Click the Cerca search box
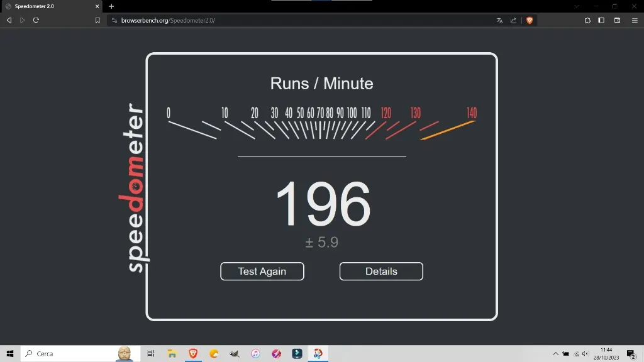The height and width of the screenshot is (362, 644). (80, 353)
